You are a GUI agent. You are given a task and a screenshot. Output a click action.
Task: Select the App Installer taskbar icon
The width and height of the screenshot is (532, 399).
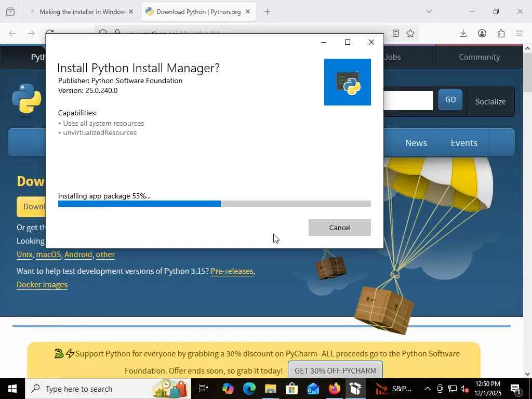355,389
